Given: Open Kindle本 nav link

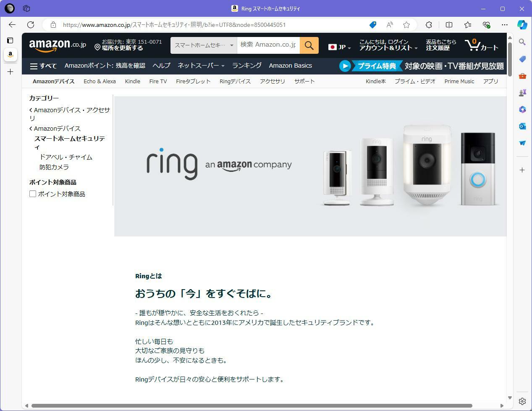Looking at the screenshot, I should click(x=376, y=81).
